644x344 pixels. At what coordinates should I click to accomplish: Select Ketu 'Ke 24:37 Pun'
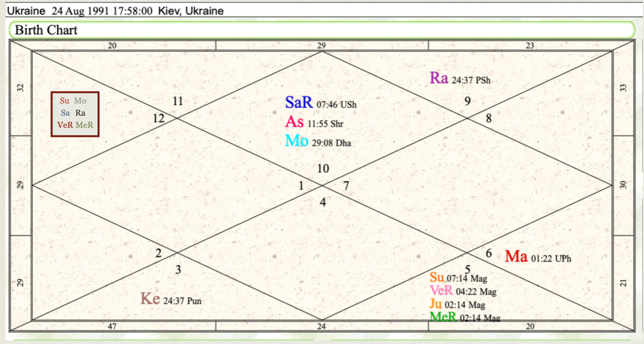click(171, 299)
